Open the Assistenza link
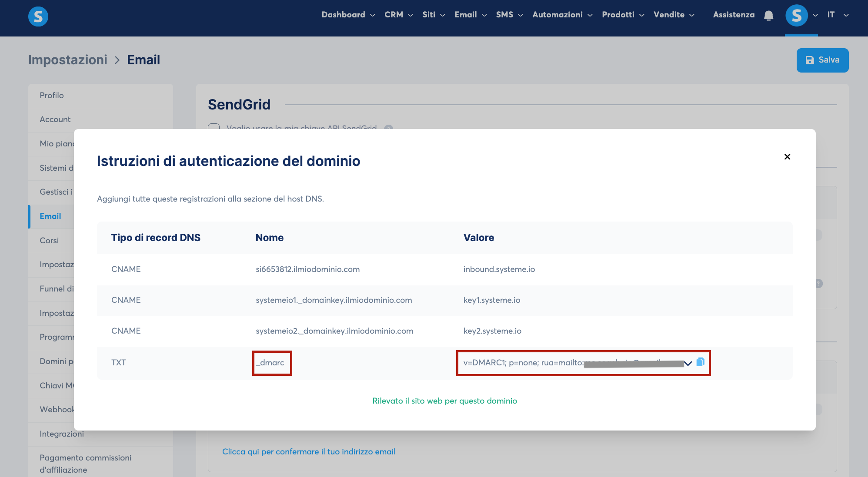The image size is (868, 477). click(x=734, y=15)
